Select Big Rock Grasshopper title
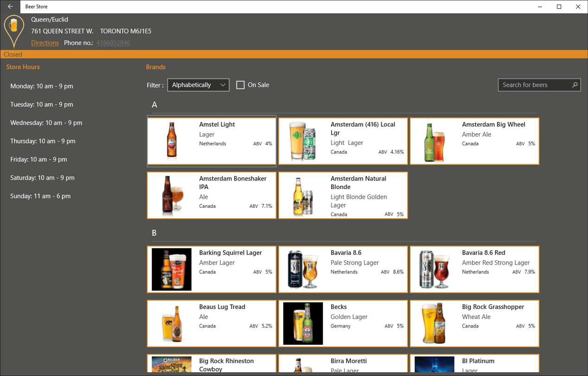This screenshot has height=376, width=588. tap(493, 307)
